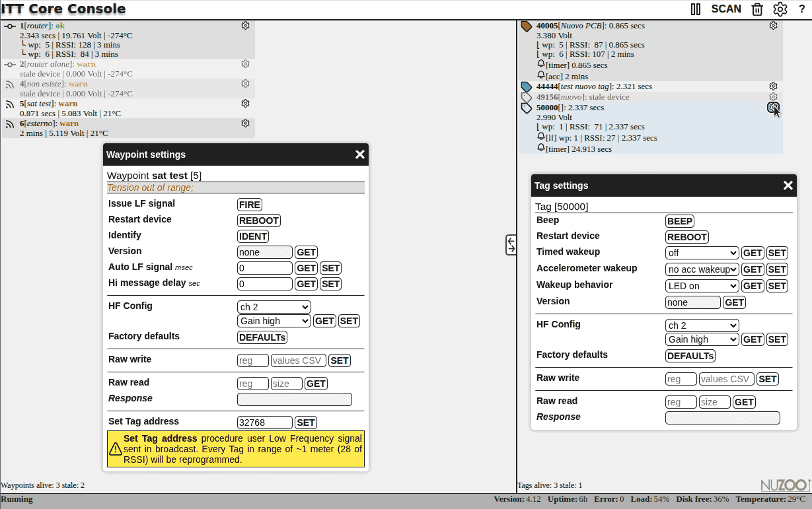Click REBOOT in Tag settings
This screenshot has width=812, height=509.
pyautogui.click(x=687, y=237)
